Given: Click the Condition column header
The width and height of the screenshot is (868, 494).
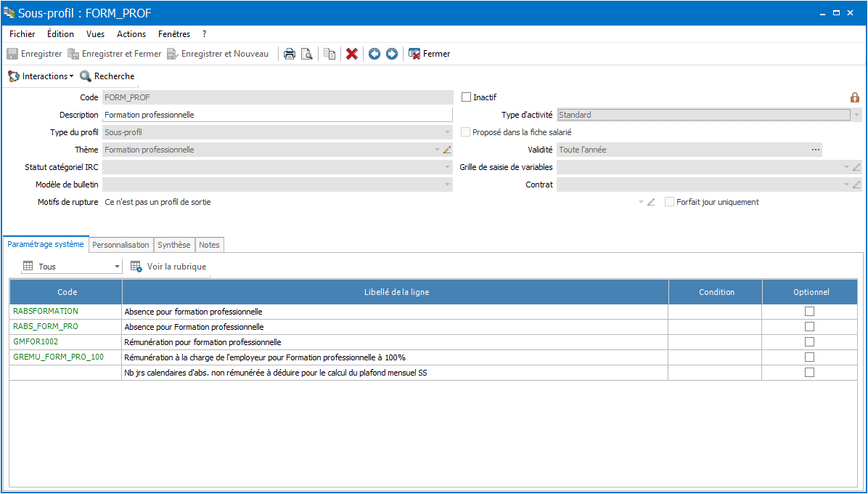Looking at the screenshot, I should pyautogui.click(x=715, y=292).
